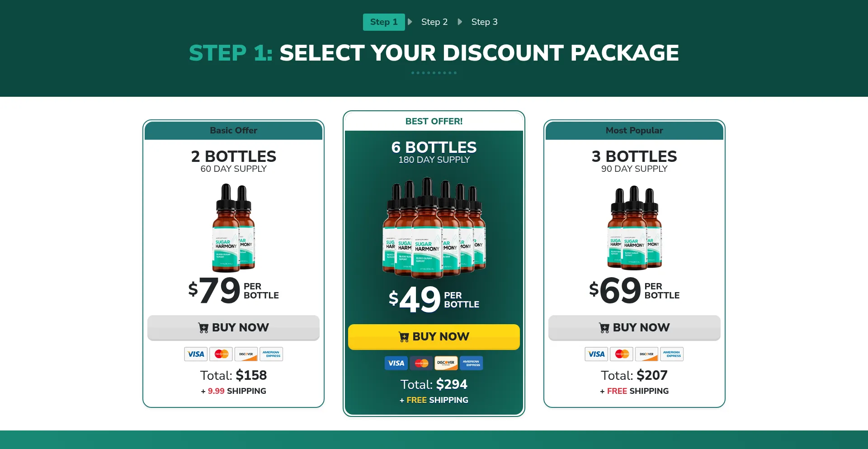Click the Visa icon under the 2 bottles offer

[196, 354]
